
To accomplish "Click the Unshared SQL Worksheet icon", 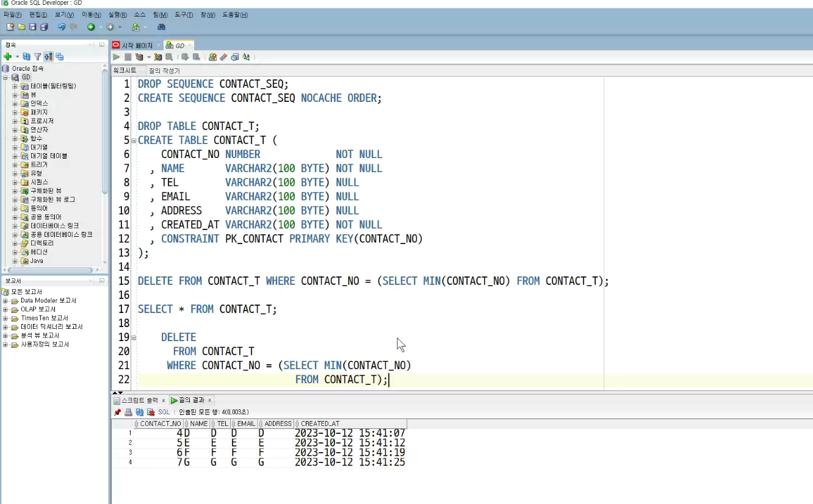I will pos(212,57).
